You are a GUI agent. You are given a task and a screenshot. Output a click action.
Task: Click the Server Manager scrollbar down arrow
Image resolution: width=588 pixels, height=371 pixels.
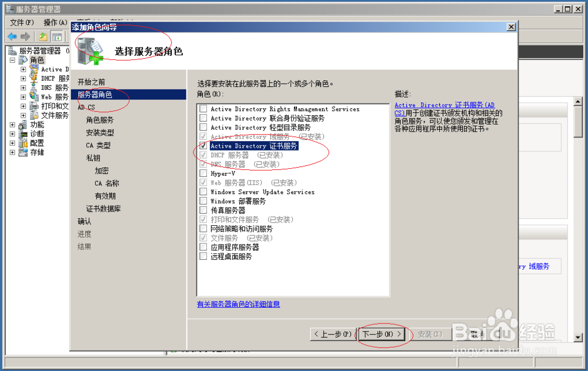coord(578,337)
